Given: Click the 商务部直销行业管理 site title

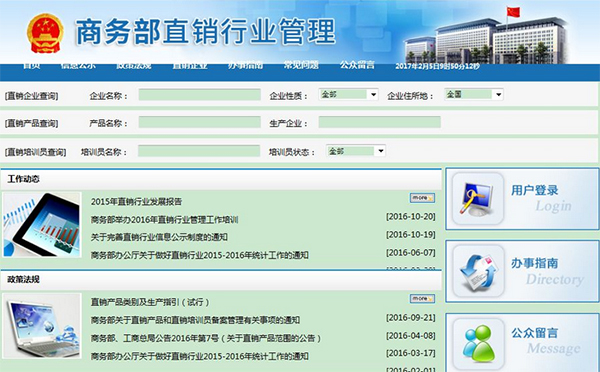Looking at the screenshot, I should 205,32.
